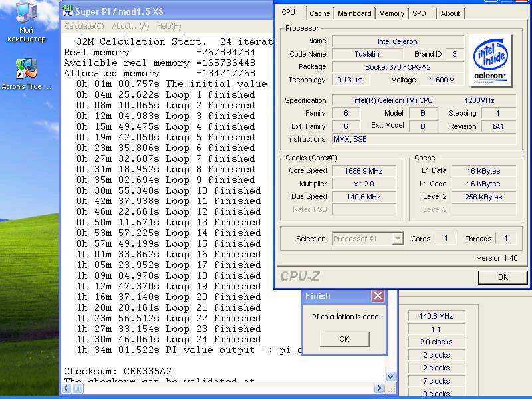Click the Super PI horizontal scrollbar thumb
Viewport: 532px width, 399px height.
tap(78, 388)
